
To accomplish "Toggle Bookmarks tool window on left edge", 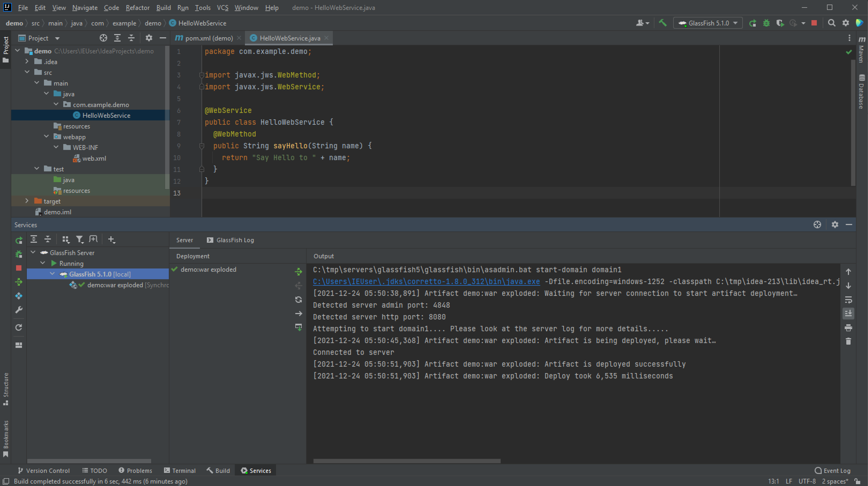I will click(x=6, y=439).
